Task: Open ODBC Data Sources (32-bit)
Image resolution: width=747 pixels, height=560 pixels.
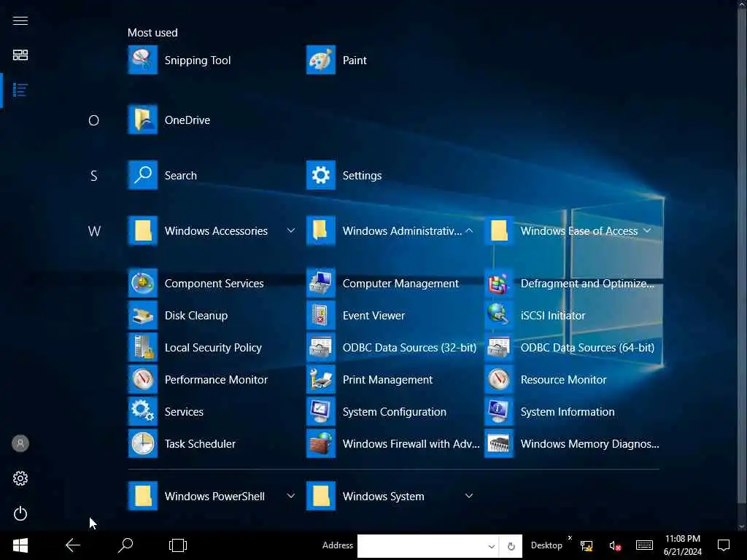Action: pyautogui.click(x=392, y=347)
